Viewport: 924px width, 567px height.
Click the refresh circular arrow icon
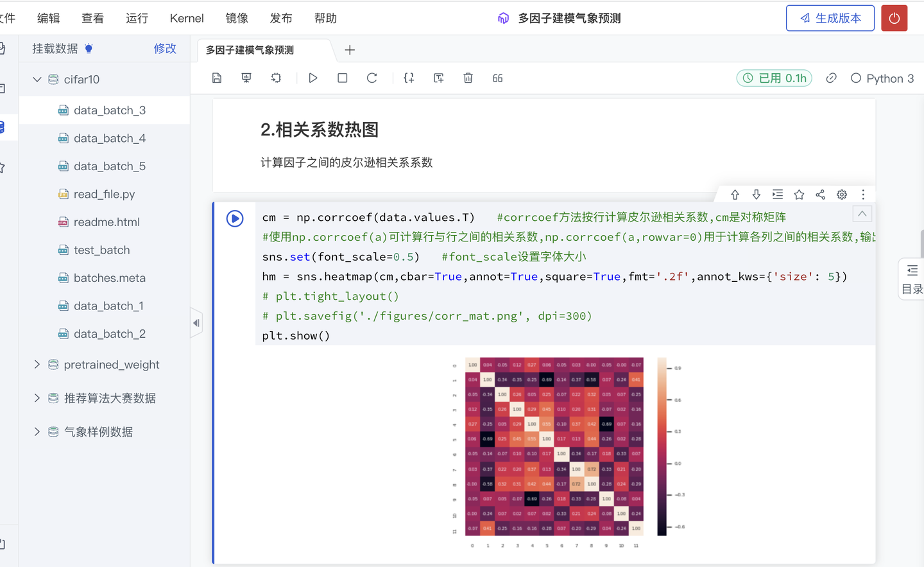tap(372, 78)
